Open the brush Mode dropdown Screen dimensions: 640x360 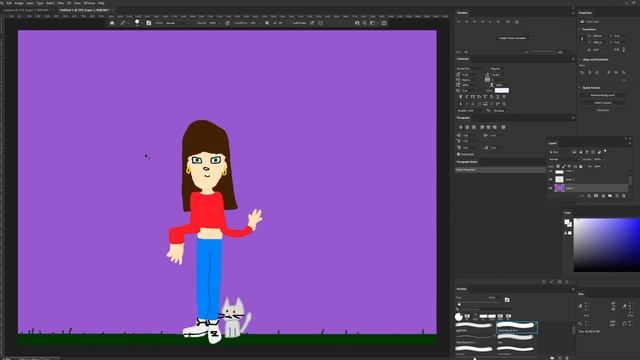coord(178,23)
